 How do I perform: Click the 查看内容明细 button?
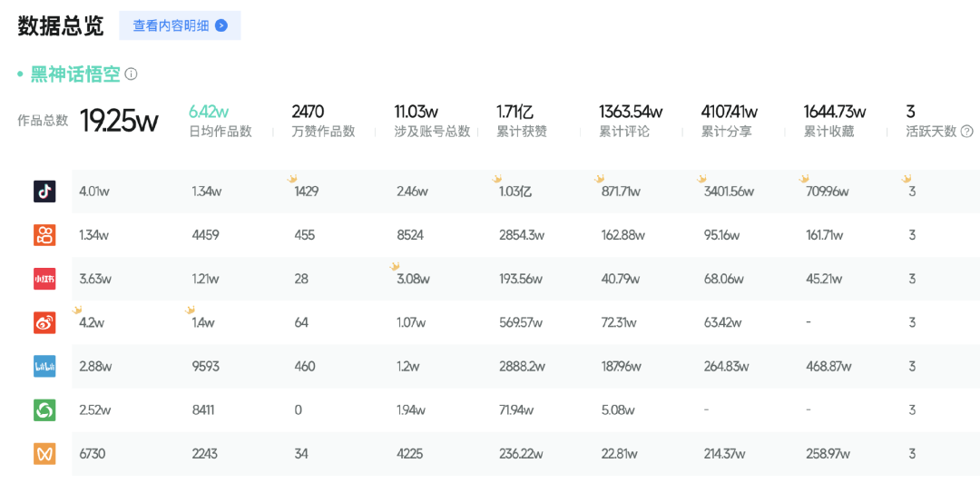(x=180, y=25)
